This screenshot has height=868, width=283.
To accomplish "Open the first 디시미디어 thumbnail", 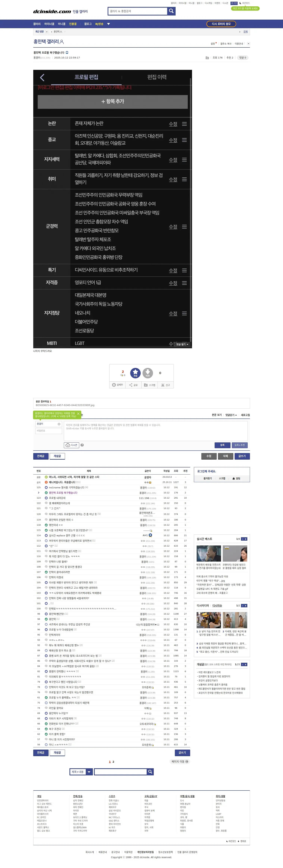I will [x=209, y=620].
